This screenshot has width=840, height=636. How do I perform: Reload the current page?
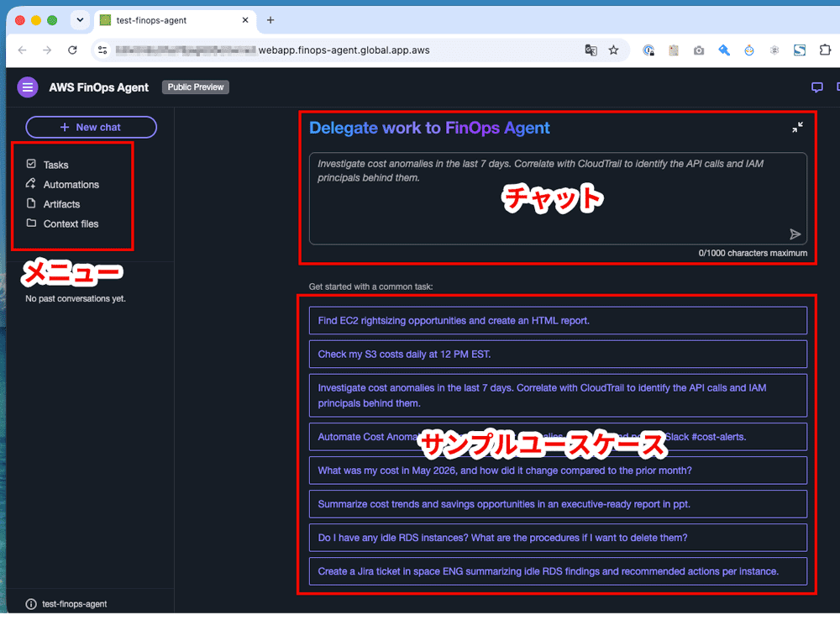click(x=72, y=50)
